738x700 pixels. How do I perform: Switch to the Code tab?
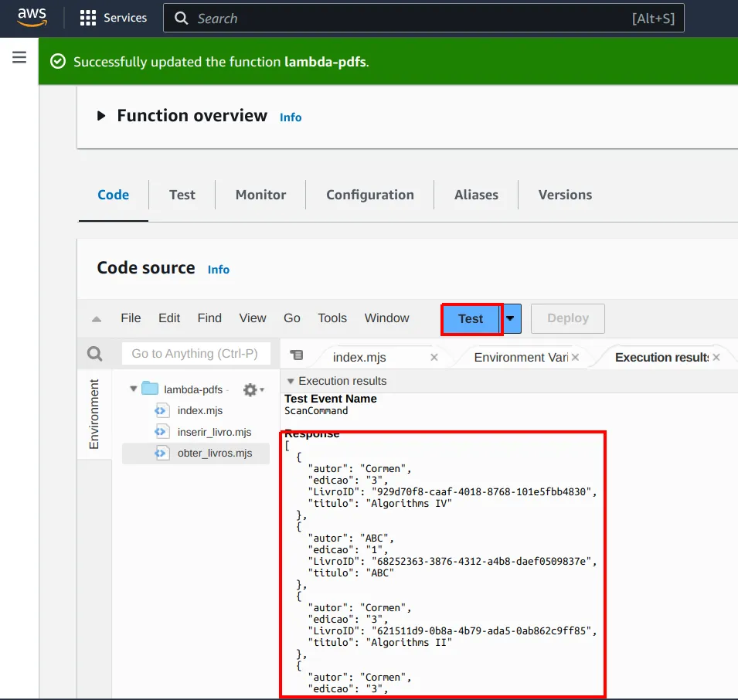click(113, 195)
